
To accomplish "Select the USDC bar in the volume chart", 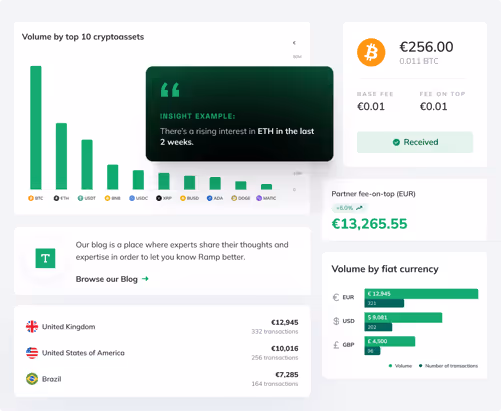I will [x=138, y=180].
